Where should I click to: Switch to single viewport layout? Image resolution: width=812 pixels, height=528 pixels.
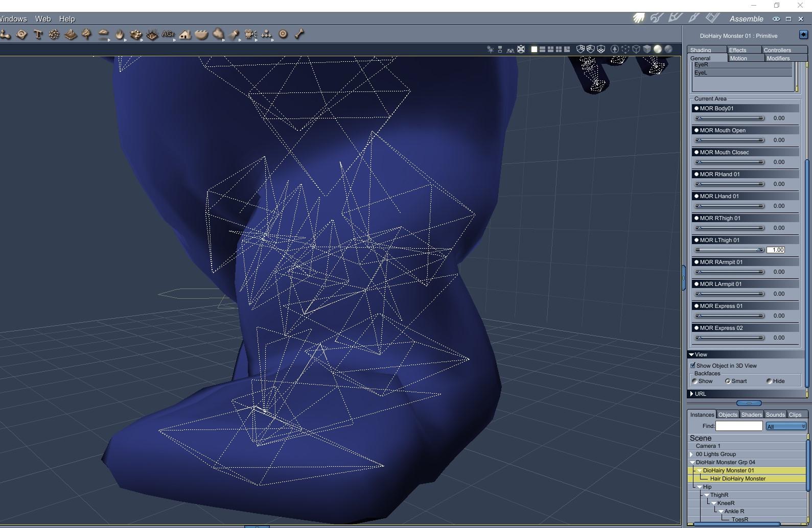pos(534,49)
